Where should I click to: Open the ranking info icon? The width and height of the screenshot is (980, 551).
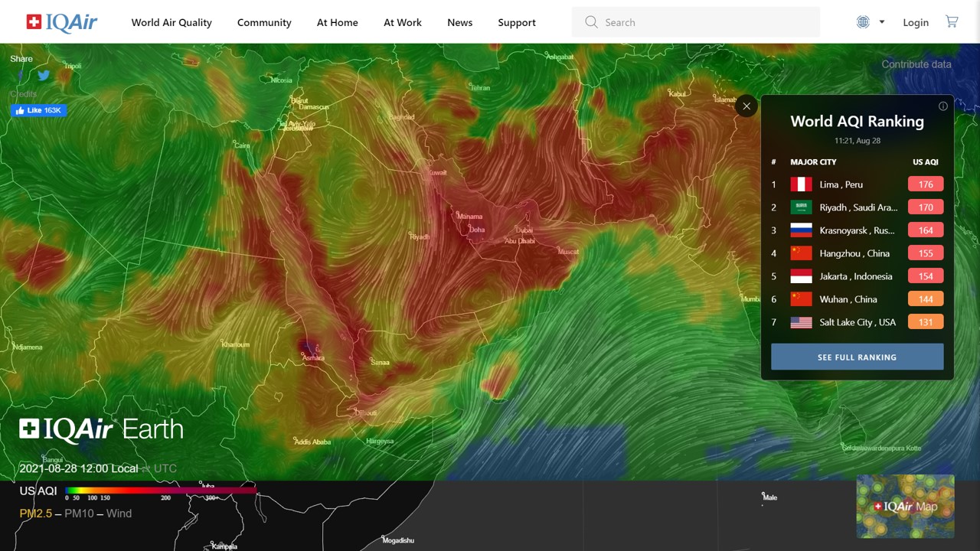coord(943,106)
